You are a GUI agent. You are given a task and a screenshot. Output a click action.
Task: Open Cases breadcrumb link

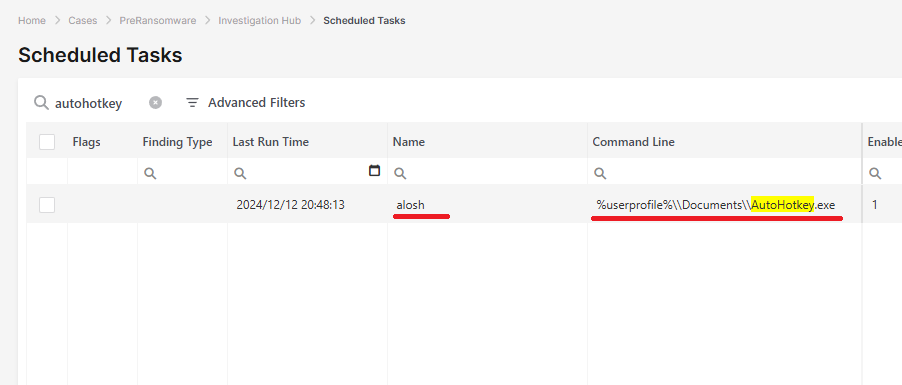(x=83, y=21)
